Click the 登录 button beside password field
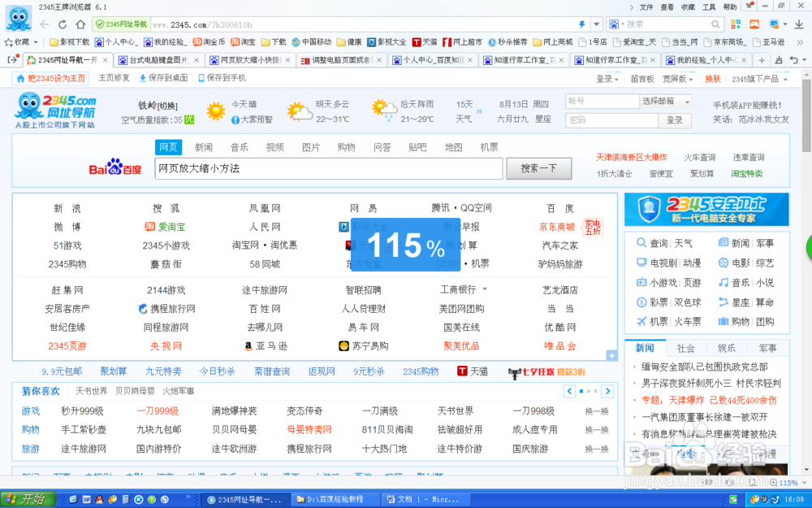 [x=675, y=120]
